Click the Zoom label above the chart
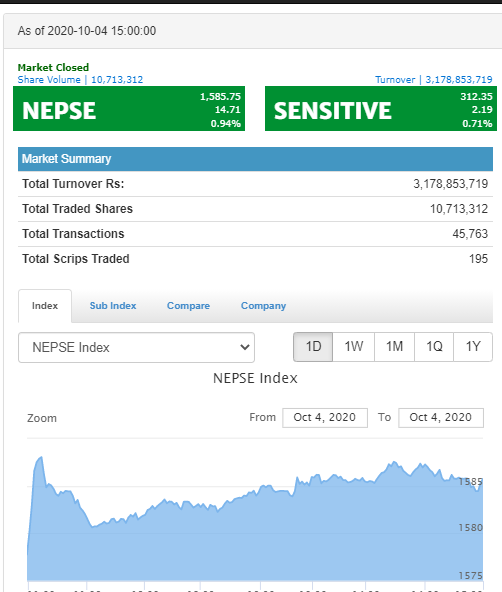 pyautogui.click(x=42, y=418)
